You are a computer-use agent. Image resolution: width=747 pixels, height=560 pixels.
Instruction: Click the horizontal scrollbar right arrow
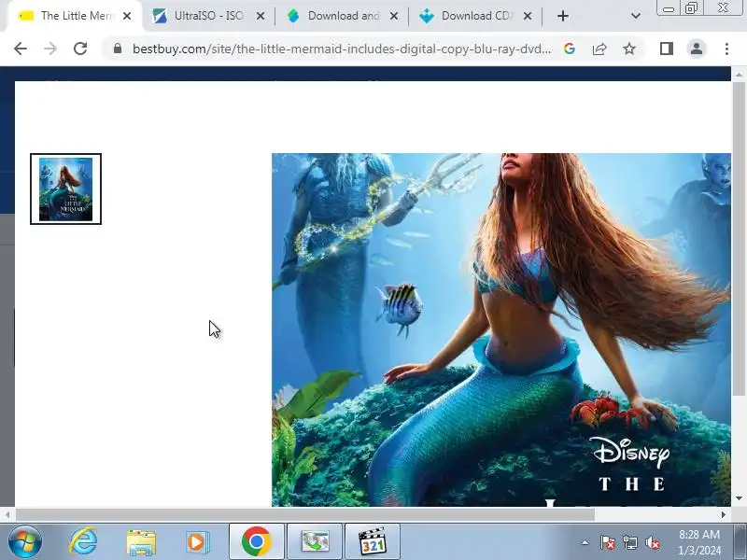[723, 515]
